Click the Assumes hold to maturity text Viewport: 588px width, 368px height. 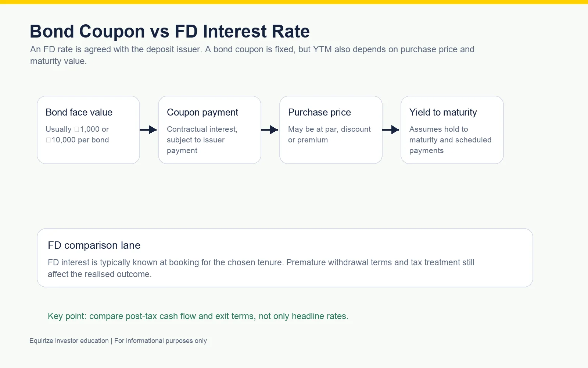(450, 140)
